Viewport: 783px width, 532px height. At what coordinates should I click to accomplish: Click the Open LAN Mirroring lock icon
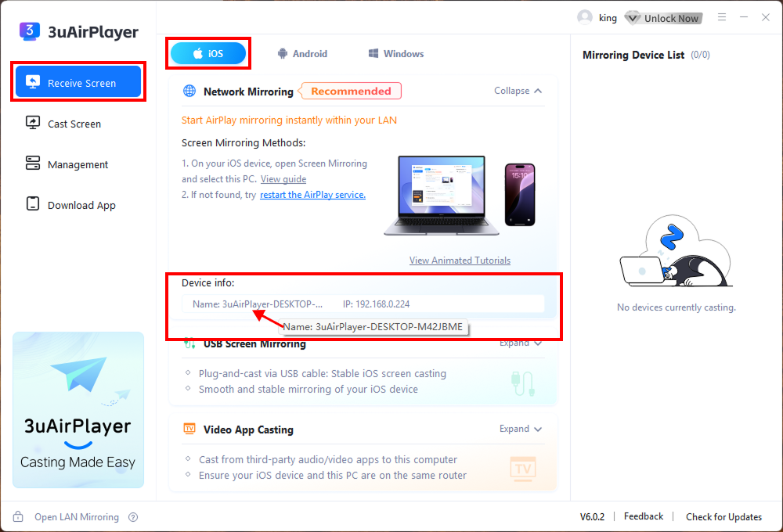tap(18, 517)
